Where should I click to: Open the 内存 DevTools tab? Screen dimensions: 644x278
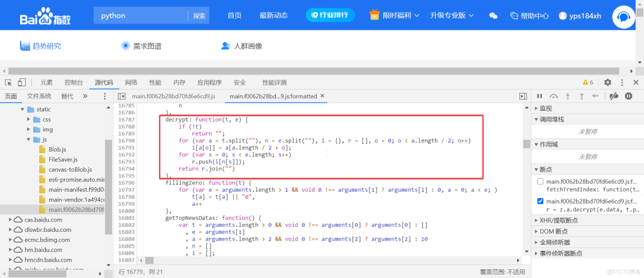click(179, 83)
